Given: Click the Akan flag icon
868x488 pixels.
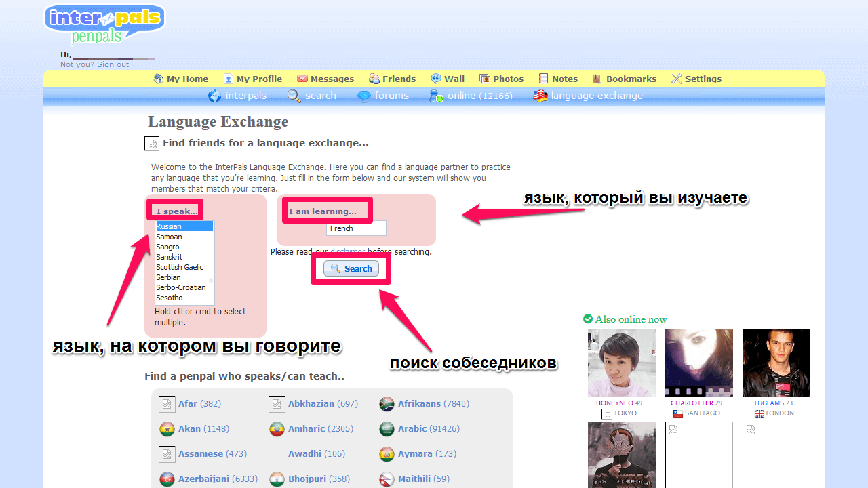Looking at the screenshot, I should [x=167, y=429].
